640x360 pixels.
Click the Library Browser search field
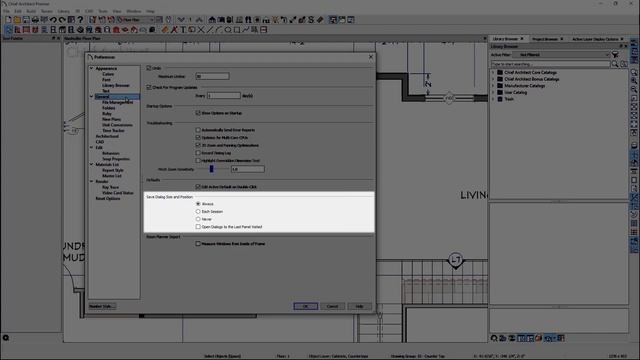tap(550, 64)
